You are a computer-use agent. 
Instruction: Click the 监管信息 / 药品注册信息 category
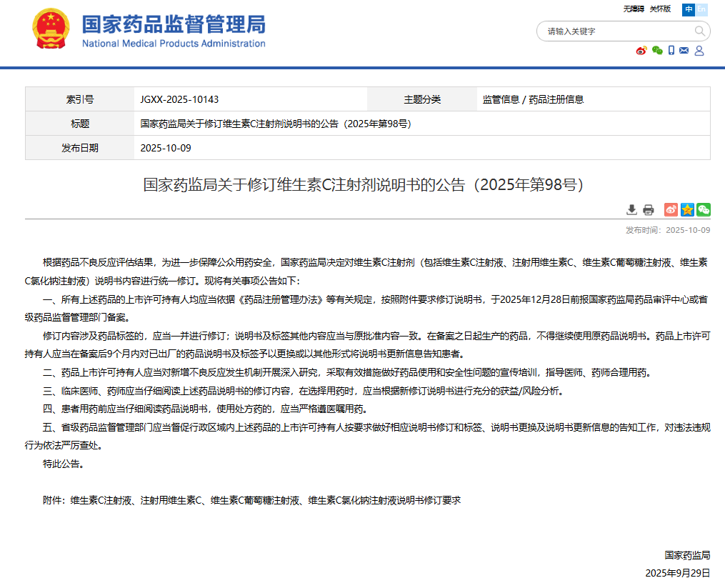click(533, 99)
